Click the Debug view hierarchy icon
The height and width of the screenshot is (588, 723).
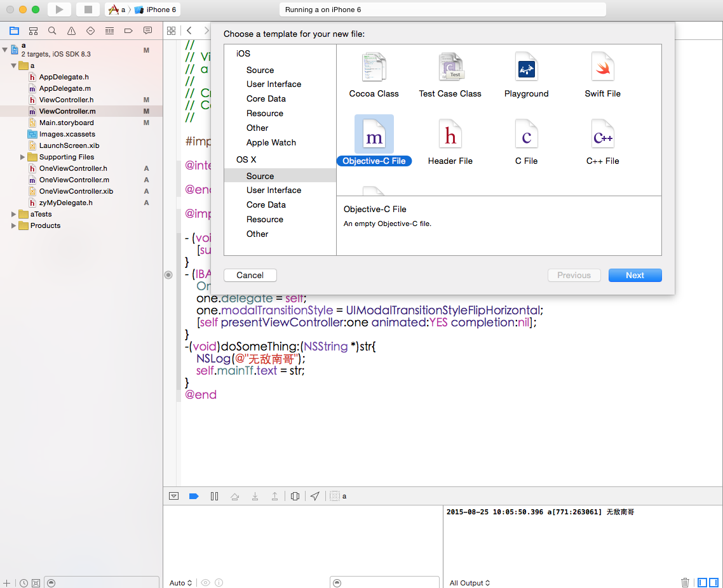(295, 497)
